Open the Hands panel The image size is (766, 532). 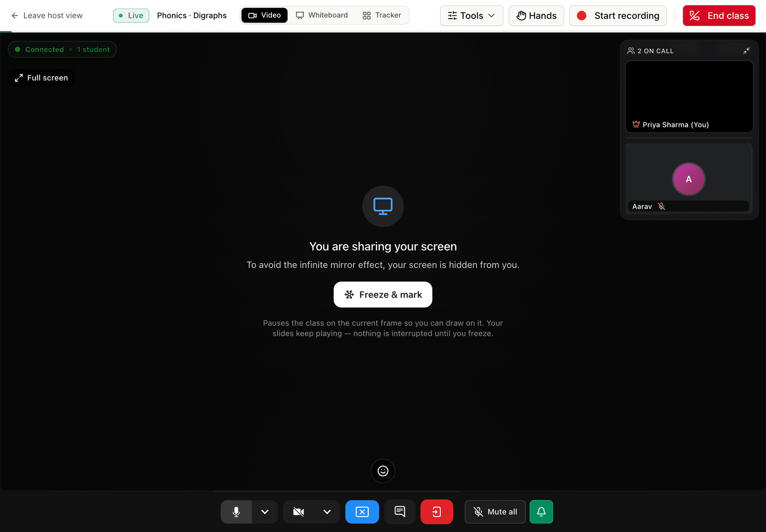(536, 16)
